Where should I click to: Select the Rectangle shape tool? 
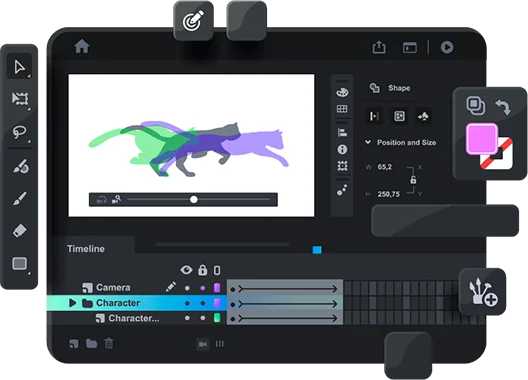(x=20, y=263)
